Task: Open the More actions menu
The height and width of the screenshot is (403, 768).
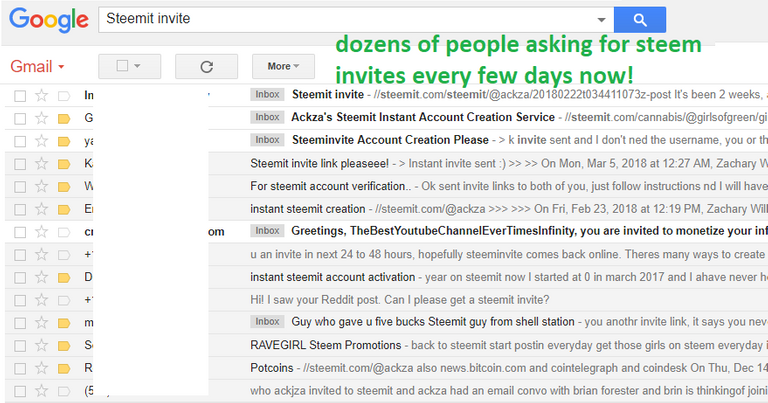Action: click(x=282, y=66)
